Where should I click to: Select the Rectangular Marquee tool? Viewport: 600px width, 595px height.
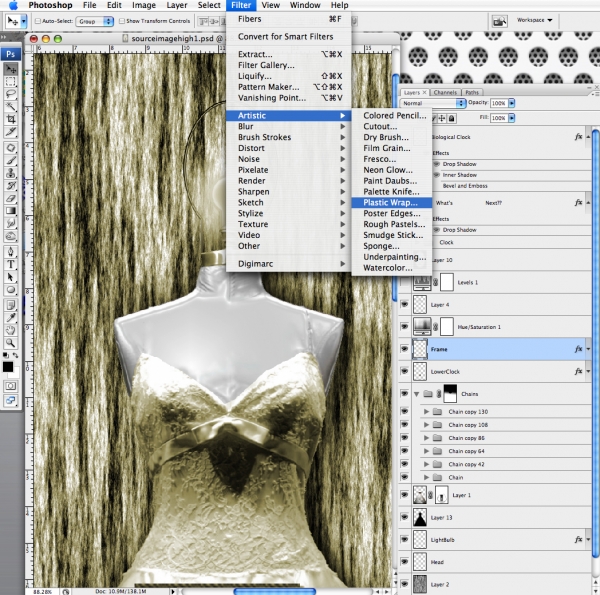click(x=11, y=82)
